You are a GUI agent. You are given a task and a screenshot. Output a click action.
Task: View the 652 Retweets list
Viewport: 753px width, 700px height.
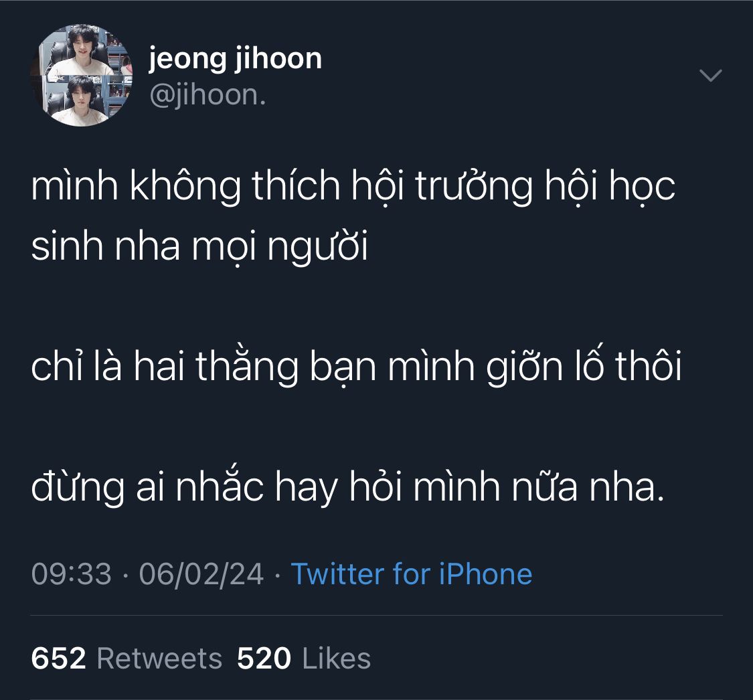[x=127, y=658]
